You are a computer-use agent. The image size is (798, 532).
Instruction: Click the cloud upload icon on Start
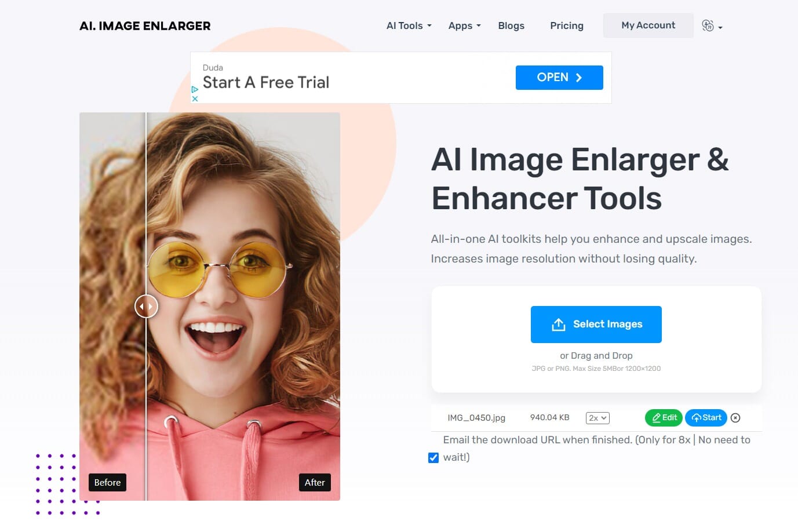[x=697, y=417]
